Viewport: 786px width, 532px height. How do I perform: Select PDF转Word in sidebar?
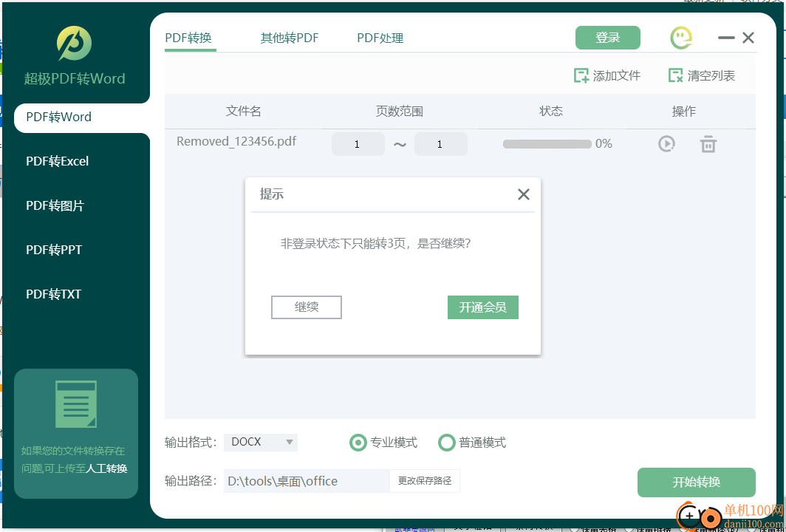click(82, 117)
